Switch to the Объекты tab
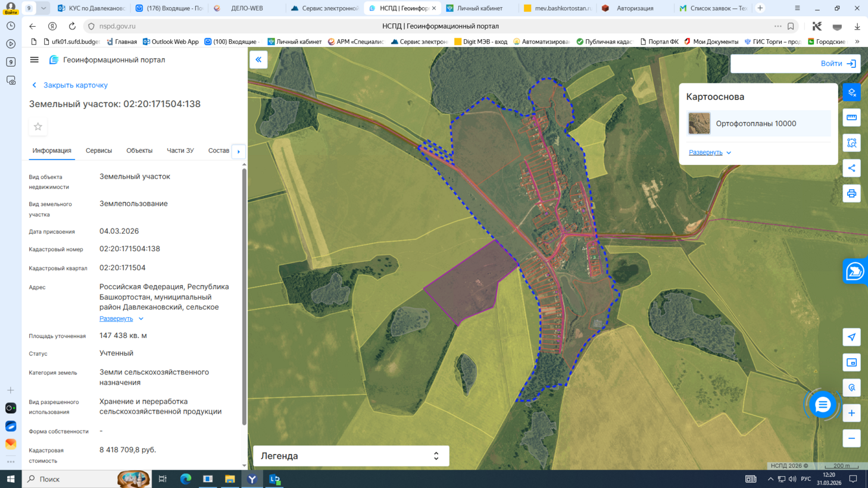This screenshot has width=868, height=488. [139, 151]
